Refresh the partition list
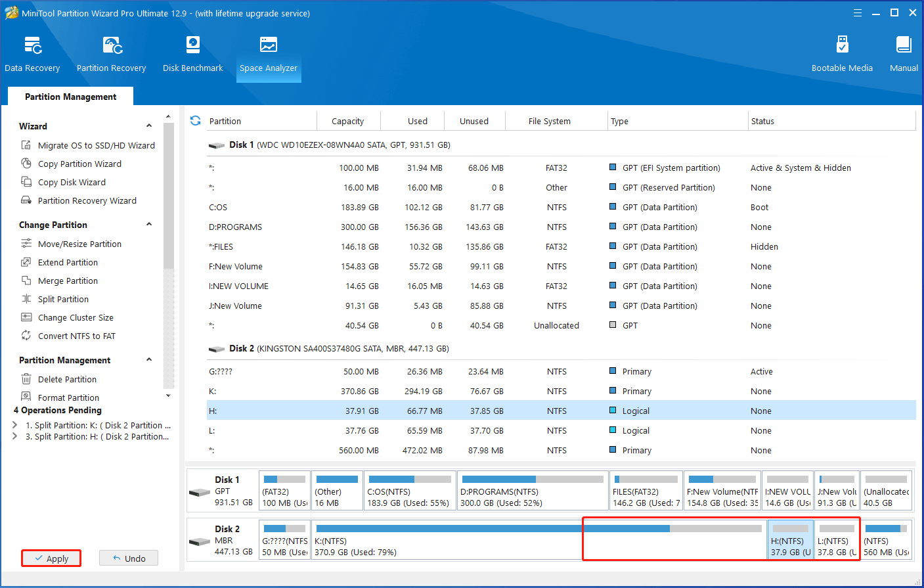Viewport: 924px width, 588px height. pos(195,121)
